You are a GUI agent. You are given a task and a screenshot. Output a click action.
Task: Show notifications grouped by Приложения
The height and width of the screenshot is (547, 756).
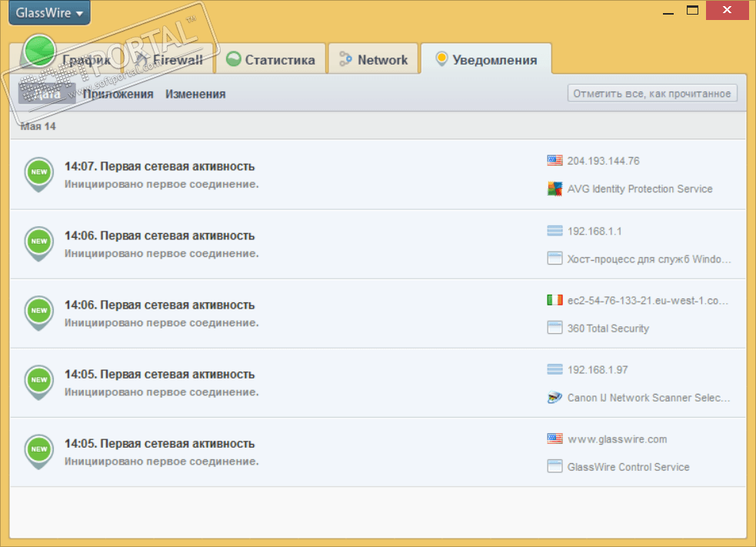click(x=118, y=94)
